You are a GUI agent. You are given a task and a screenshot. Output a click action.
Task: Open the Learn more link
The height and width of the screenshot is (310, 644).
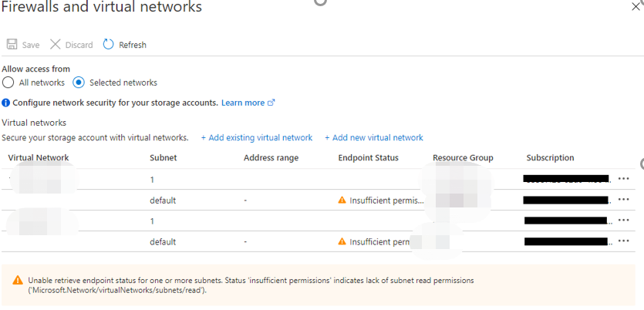click(243, 103)
